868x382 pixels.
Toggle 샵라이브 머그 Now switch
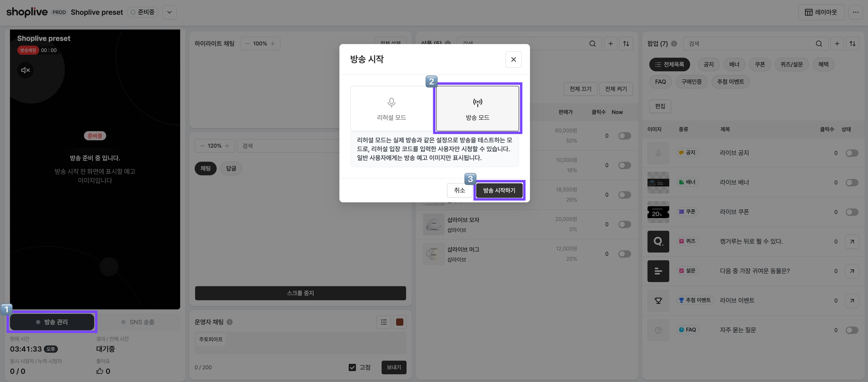624,254
